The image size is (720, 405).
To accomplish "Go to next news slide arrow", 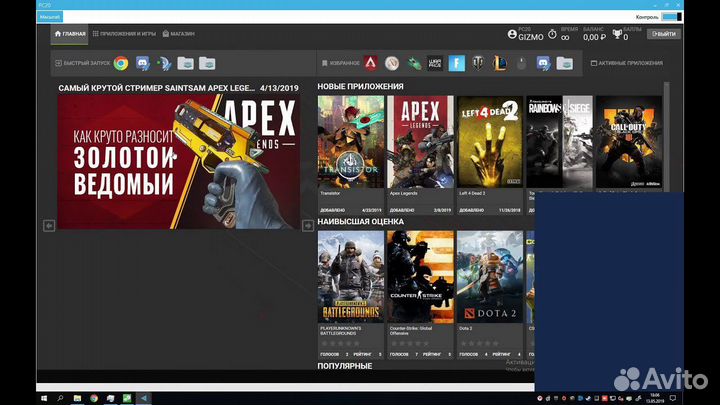I will coord(308,225).
